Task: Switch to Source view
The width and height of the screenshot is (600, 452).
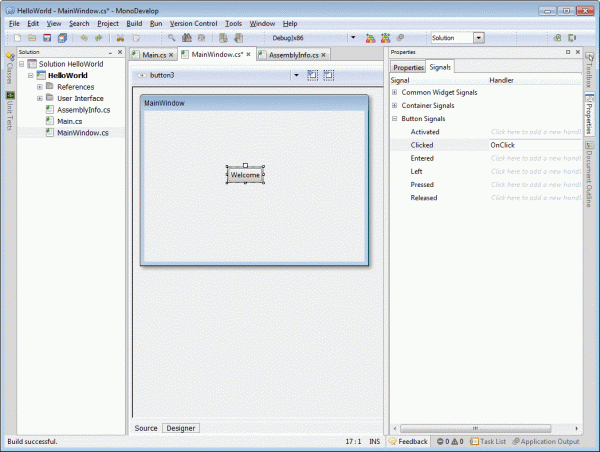Action: 146,428
